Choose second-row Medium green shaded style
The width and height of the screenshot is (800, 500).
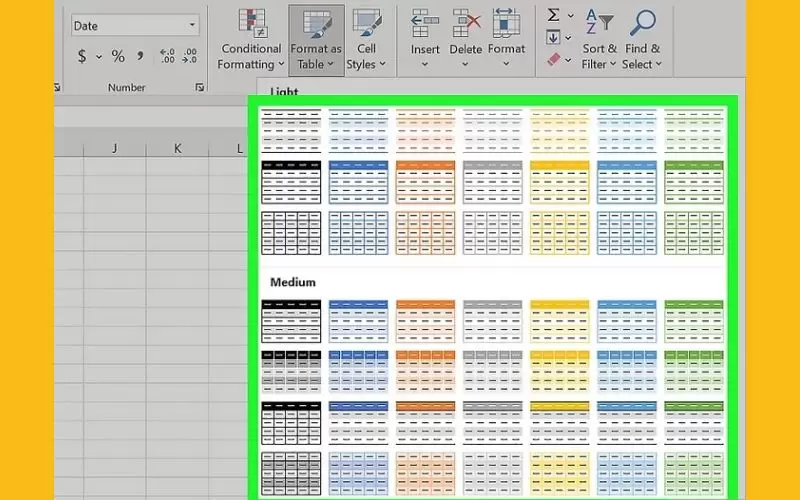coord(694,372)
